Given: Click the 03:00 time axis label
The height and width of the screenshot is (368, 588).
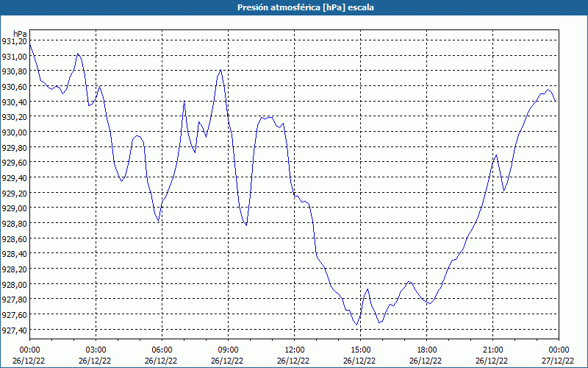Looking at the screenshot, I should pos(96,350).
